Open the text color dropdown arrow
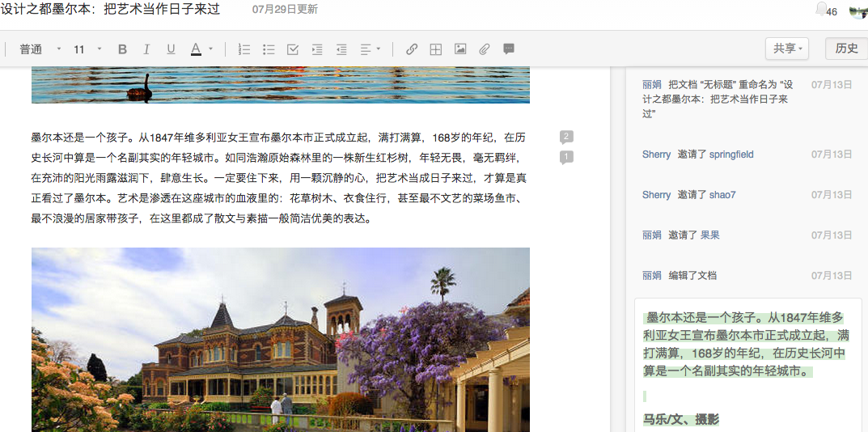 pyautogui.click(x=211, y=49)
